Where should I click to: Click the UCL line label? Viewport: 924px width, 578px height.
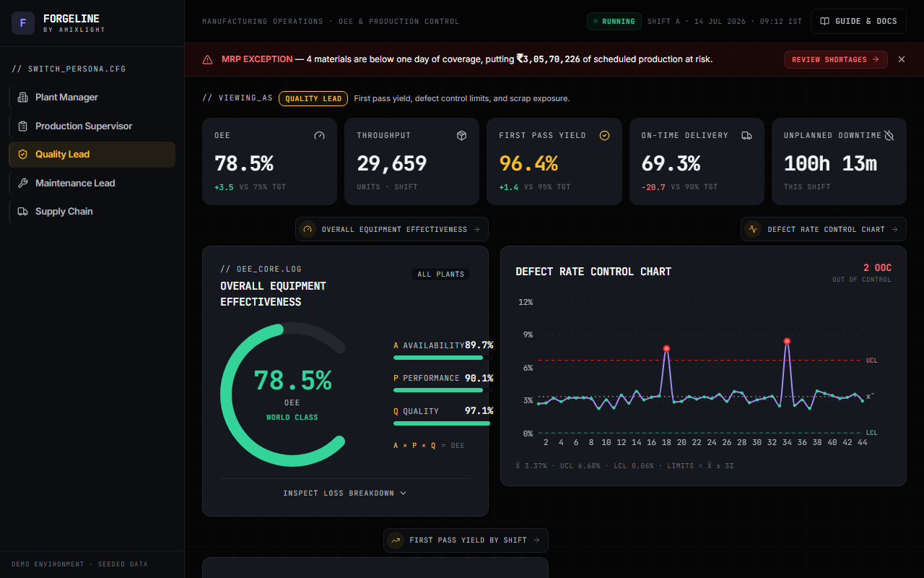click(872, 360)
